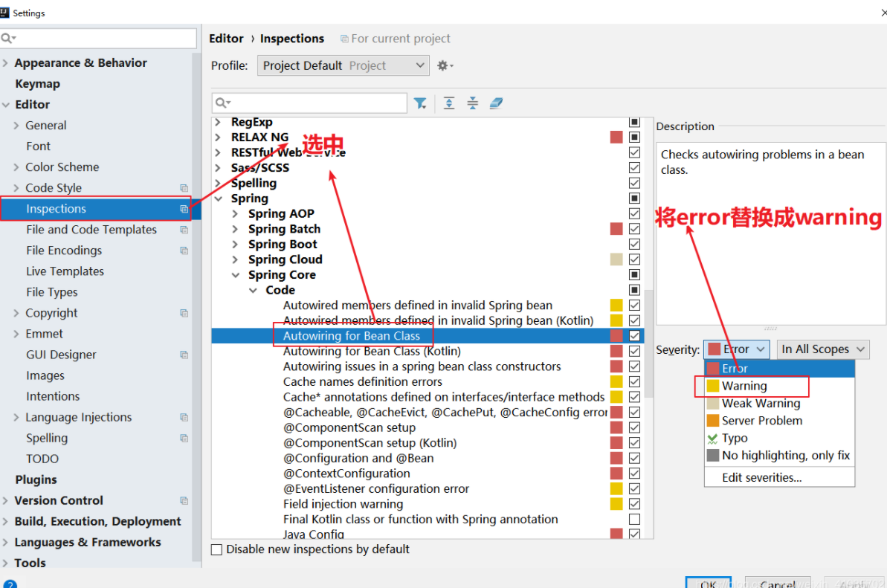Toggle the Disable new inspections by default checkbox

tap(216, 549)
